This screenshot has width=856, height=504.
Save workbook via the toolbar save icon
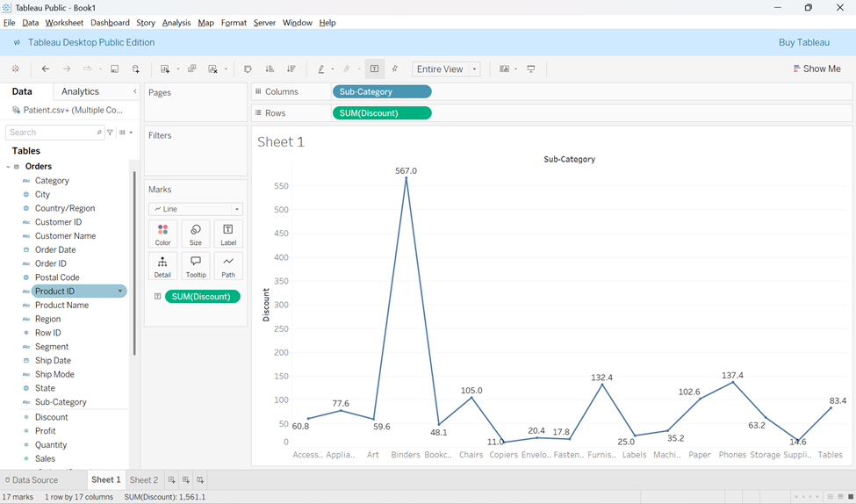115,68
